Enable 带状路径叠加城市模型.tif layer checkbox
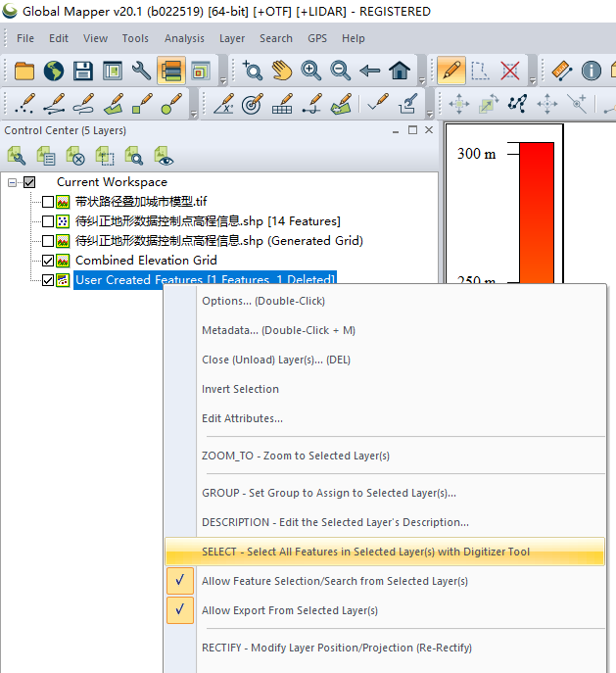The width and height of the screenshot is (616, 673). (x=48, y=202)
